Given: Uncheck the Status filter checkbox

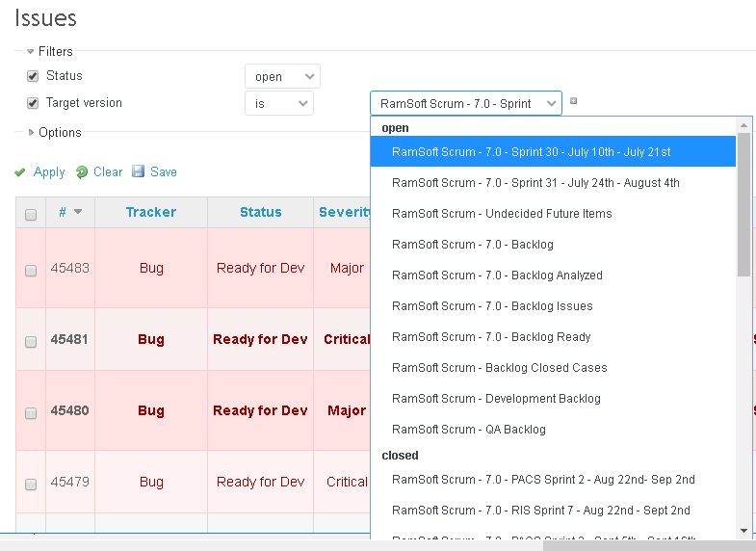Looking at the screenshot, I should (33, 76).
